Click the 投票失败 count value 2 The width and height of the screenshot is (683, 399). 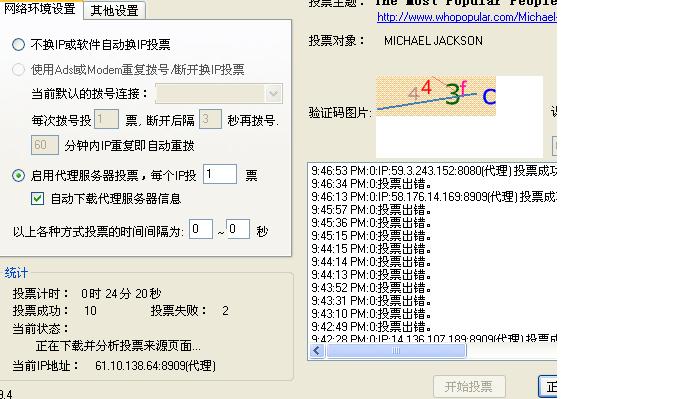pyautogui.click(x=225, y=311)
